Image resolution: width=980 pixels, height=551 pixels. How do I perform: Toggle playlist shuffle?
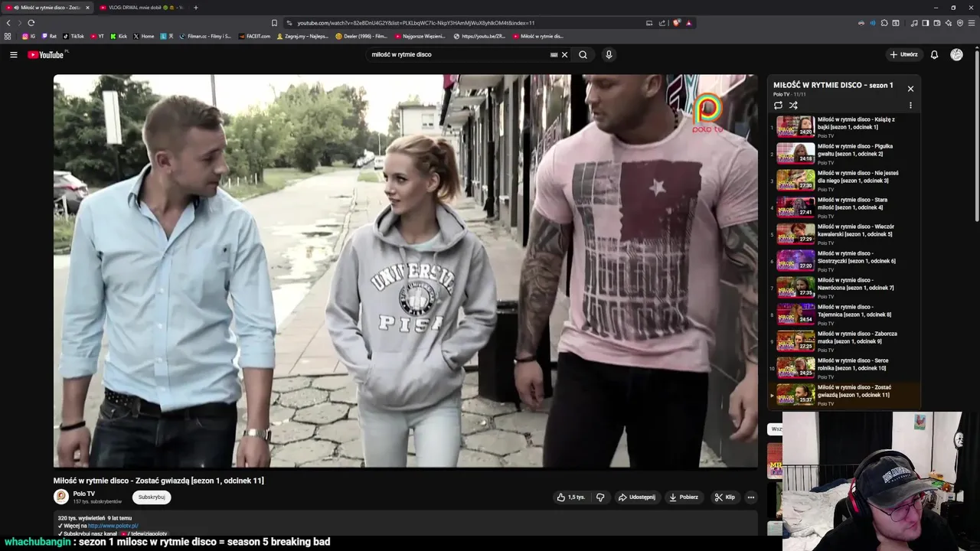pos(793,106)
